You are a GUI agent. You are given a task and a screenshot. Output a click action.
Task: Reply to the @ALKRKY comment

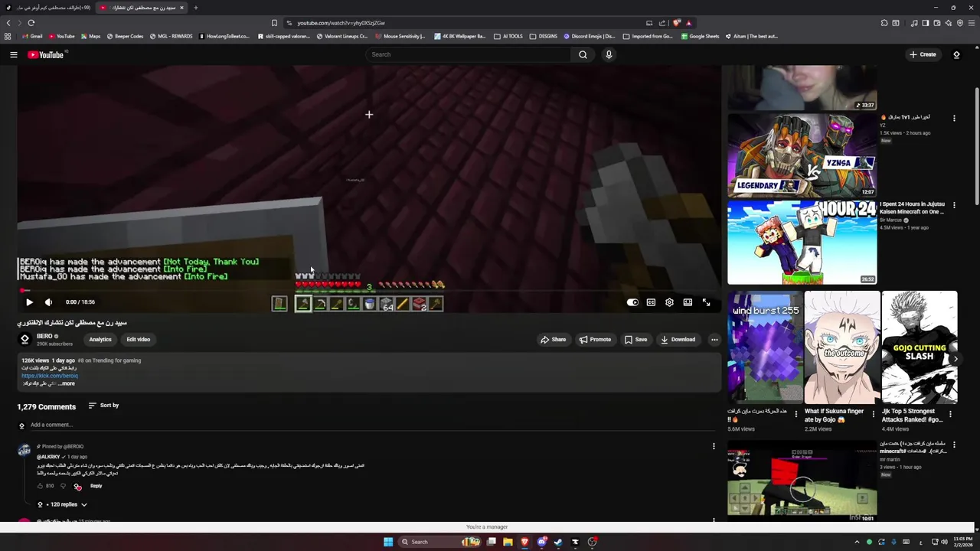coord(96,486)
